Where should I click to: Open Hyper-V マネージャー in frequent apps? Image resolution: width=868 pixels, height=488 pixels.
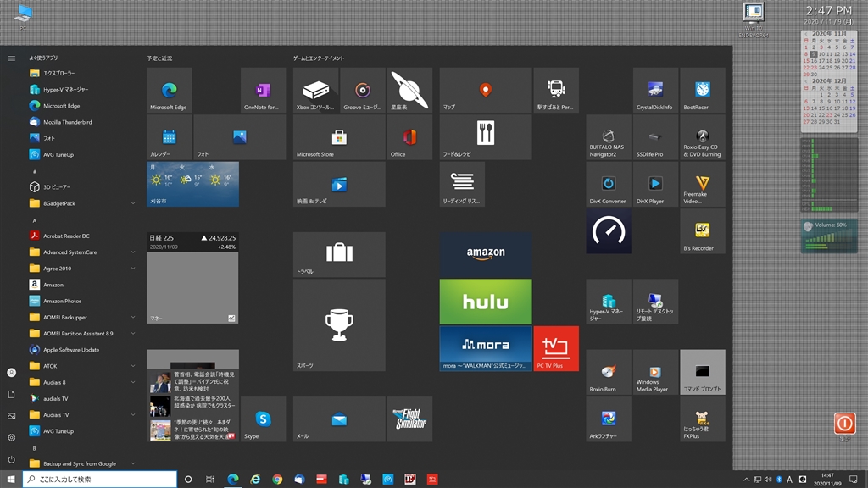(83, 89)
